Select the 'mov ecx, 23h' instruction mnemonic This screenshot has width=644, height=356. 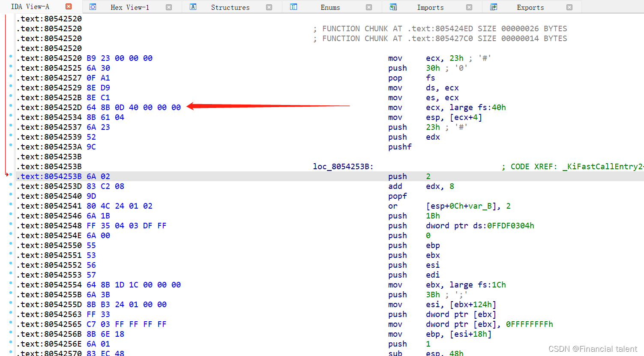click(x=395, y=58)
